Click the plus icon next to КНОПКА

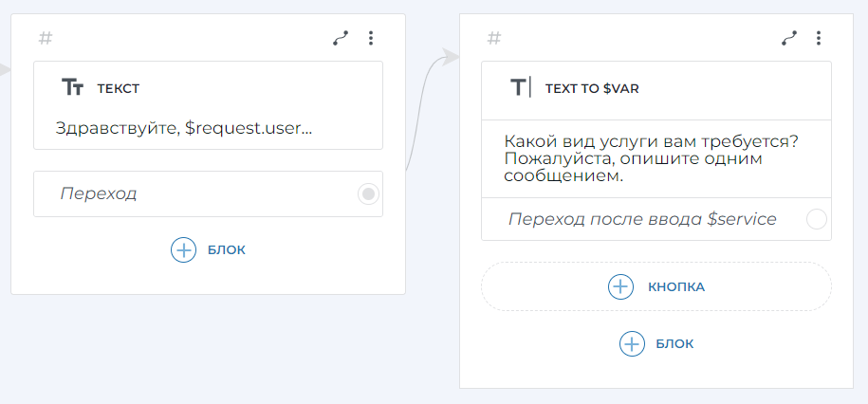tap(620, 286)
